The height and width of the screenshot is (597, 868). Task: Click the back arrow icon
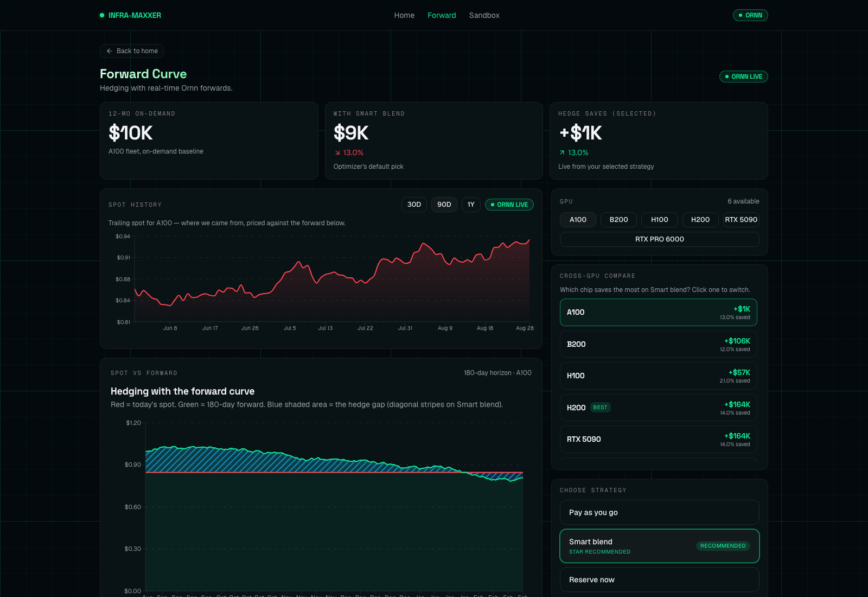(x=110, y=51)
